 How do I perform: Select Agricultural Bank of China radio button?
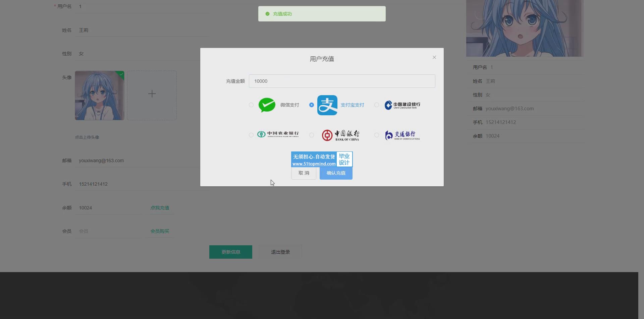click(251, 135)
